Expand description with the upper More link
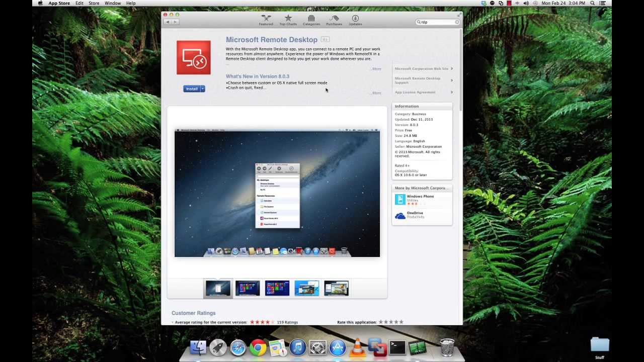This screenshot has height=362, width=644. [x=376, y=69]
